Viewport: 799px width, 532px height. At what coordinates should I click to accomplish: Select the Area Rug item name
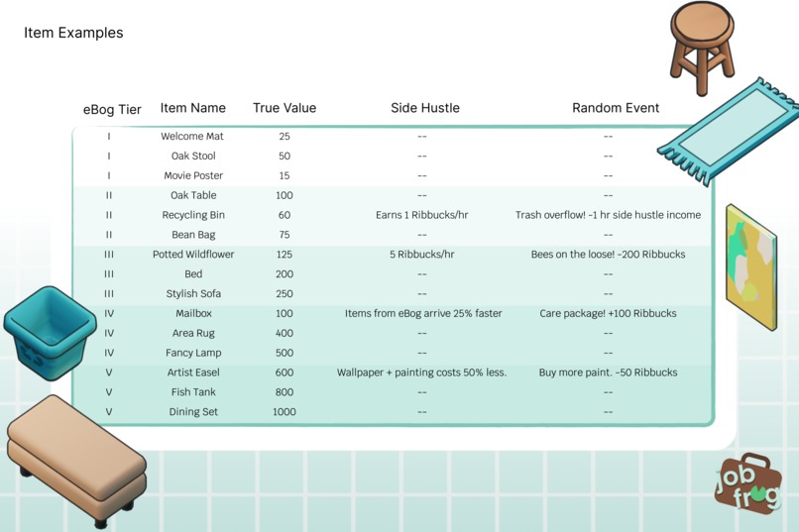point(193,333)
